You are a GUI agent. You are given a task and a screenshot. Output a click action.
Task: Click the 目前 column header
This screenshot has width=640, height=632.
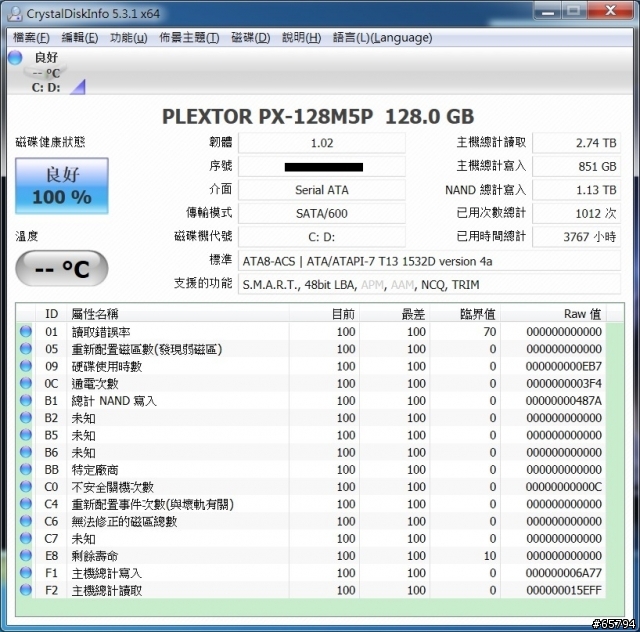324,314
